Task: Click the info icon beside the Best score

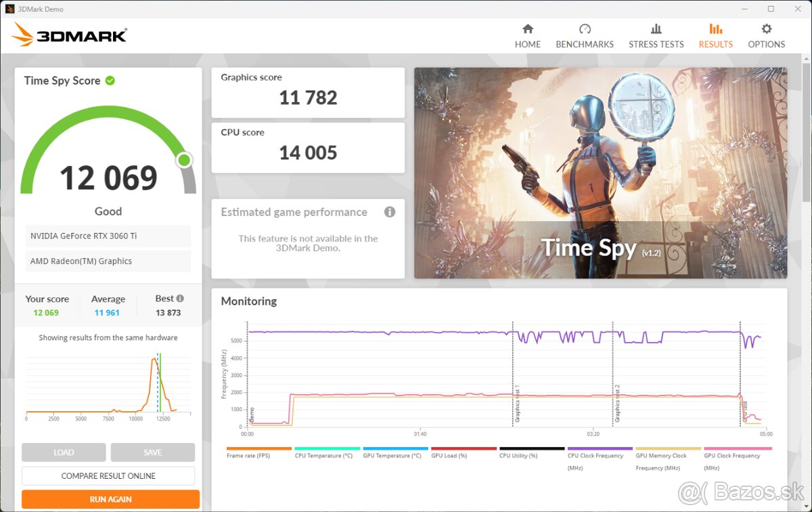Action: pyautogui.click(x=181, y=297)
